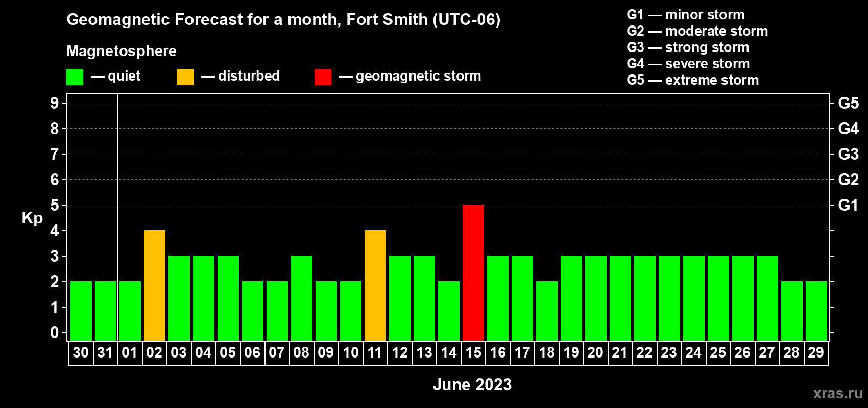Click the xras.ru watermark link
This screenshot has height=408, width=868.
[x=837, y=393]
